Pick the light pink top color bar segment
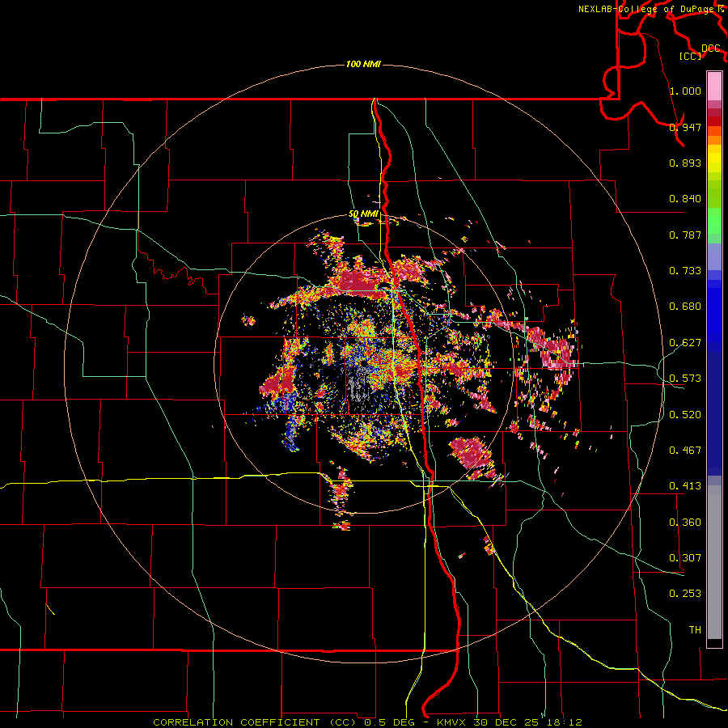Screen dimensions: 728x728 point(714,87)
